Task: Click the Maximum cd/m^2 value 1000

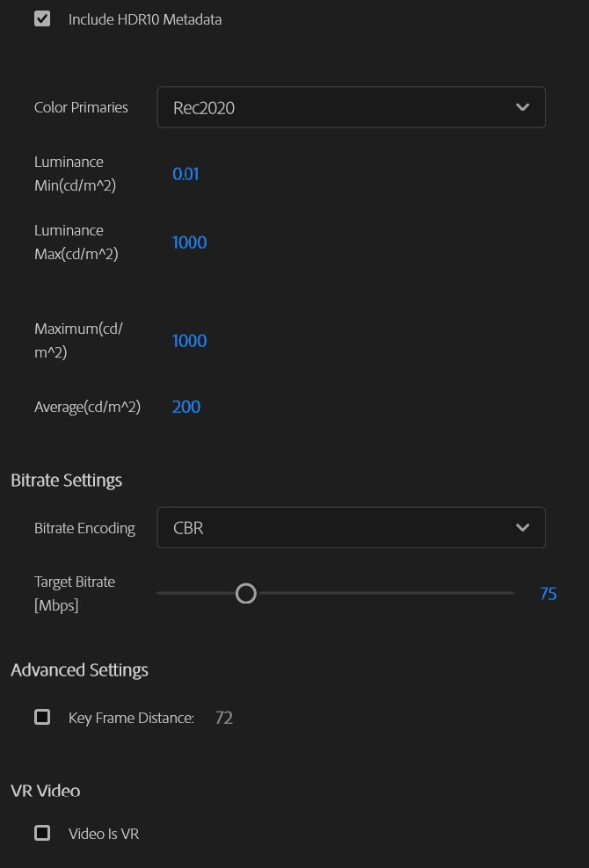Action: pos(190,341)
